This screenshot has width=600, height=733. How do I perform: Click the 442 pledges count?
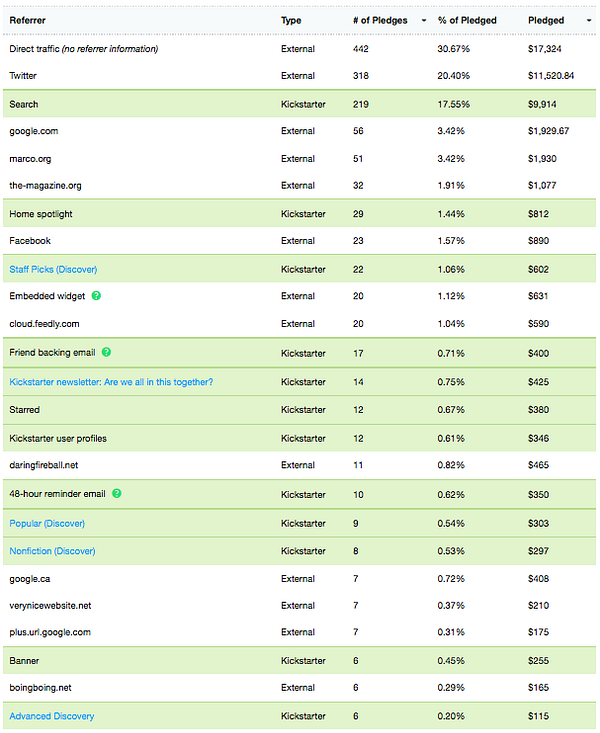361,49
